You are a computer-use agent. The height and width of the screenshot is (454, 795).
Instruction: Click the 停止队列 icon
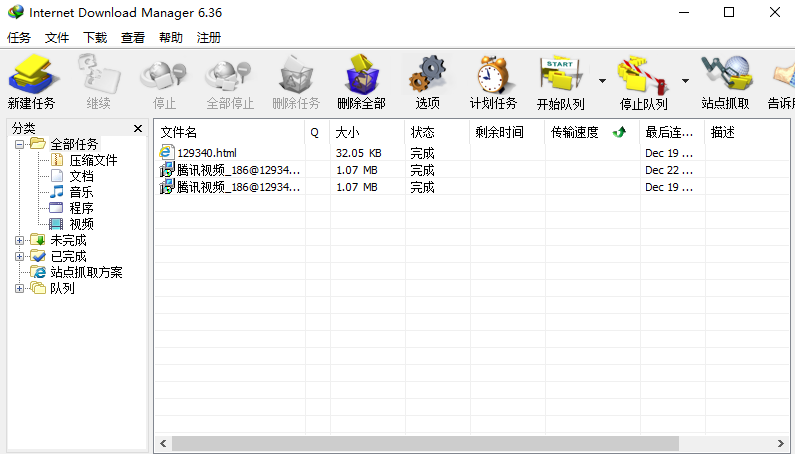(642, 75)
